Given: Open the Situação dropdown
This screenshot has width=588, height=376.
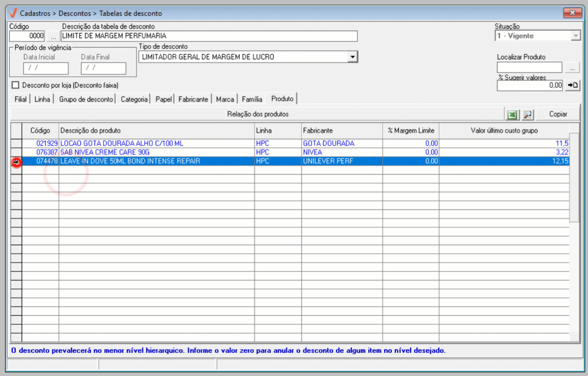Looking at the screenshot, I should point(575,36).
